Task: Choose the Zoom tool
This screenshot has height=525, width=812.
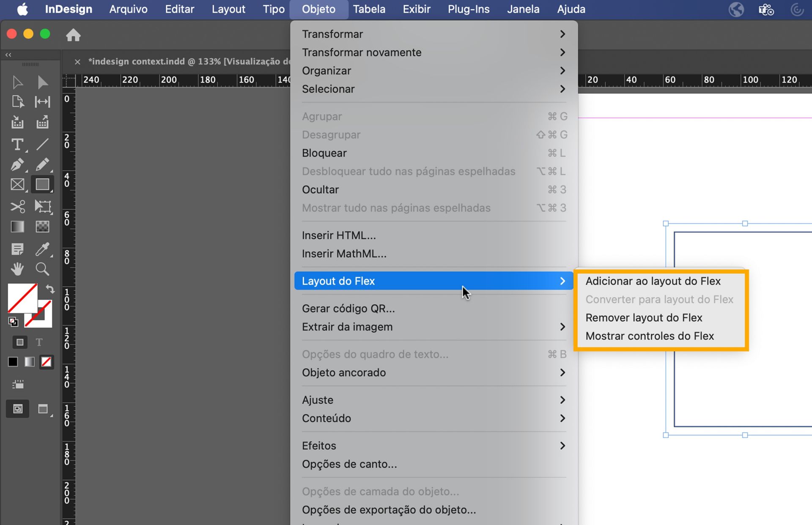Action: tap(42, 269)
